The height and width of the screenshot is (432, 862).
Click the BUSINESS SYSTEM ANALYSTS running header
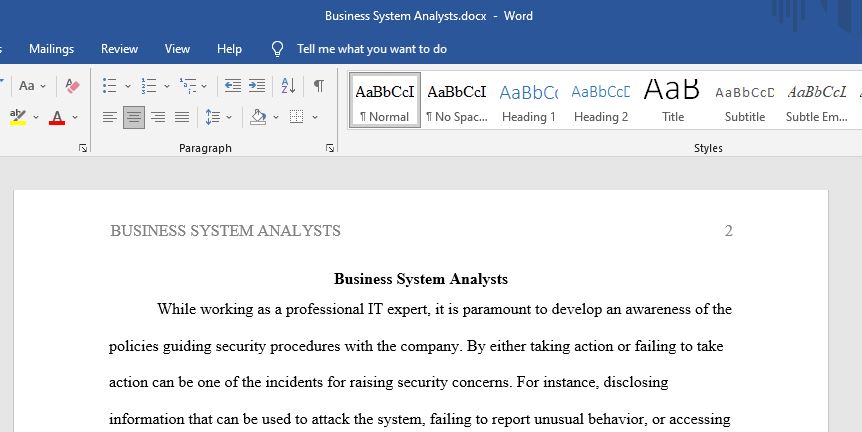pos(225,231)
